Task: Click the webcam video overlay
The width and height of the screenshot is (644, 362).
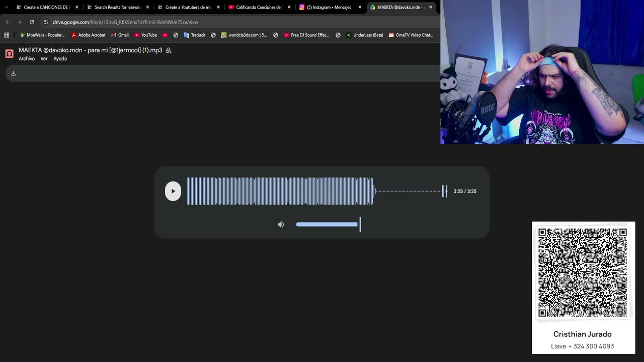Action: tap(542, 72)
